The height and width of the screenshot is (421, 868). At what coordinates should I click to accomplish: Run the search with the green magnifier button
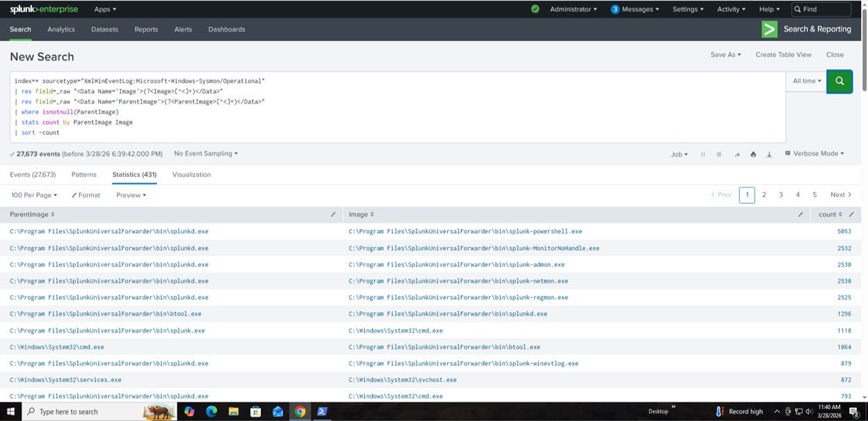click(839, 81)
